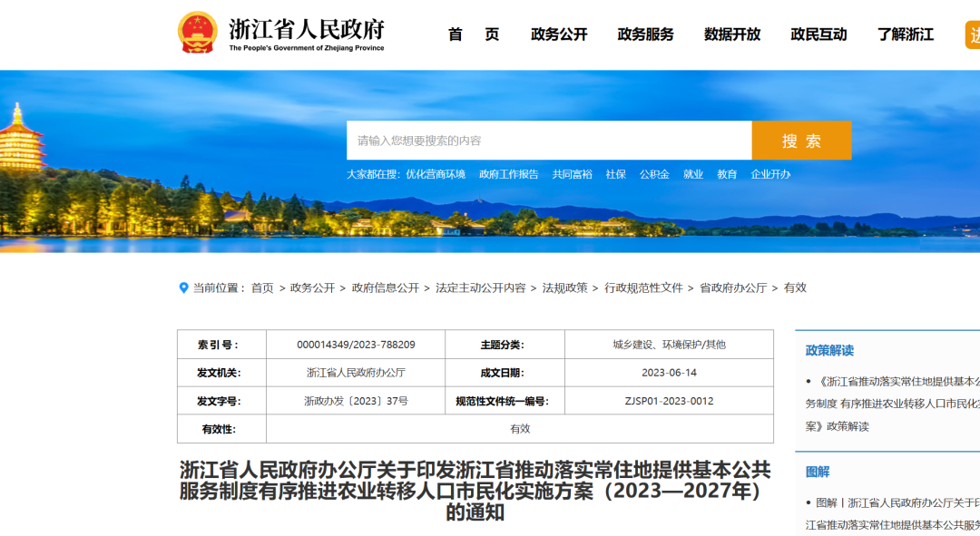Open the 首页 navigation menu item
This screenshot has width=980, height=536.
click(474, 34)
